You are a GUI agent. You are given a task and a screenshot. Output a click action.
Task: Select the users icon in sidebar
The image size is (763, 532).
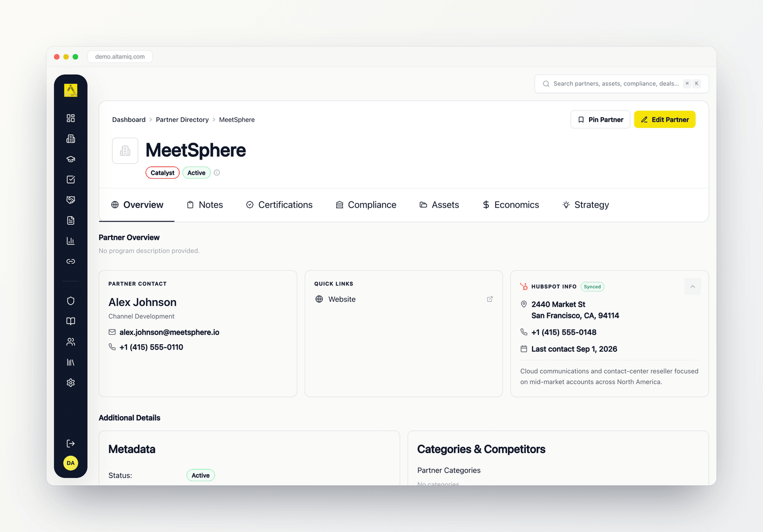(71, 342)
